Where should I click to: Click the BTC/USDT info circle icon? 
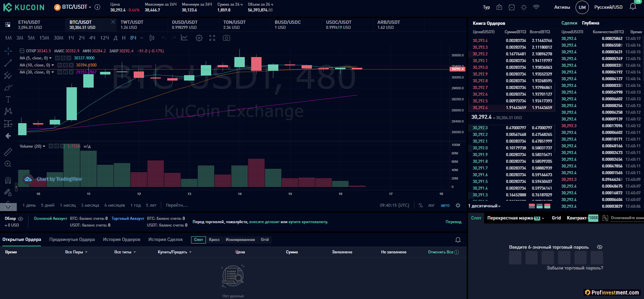pos(97,7)
